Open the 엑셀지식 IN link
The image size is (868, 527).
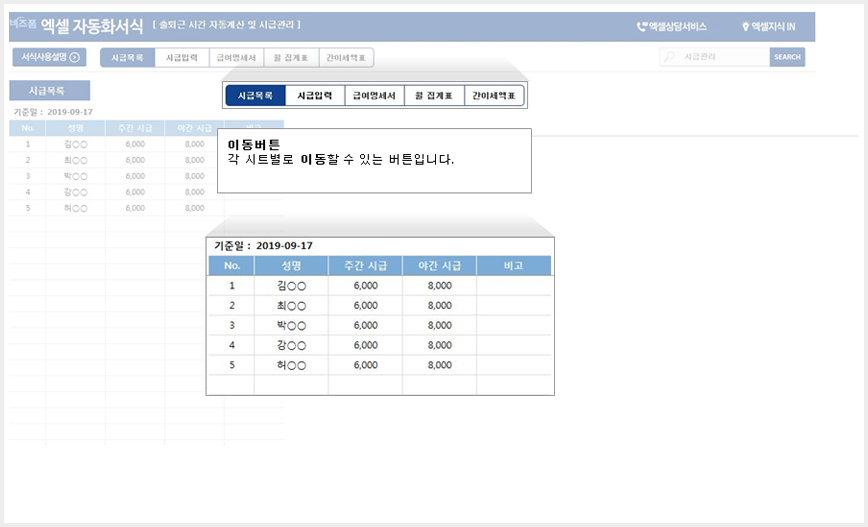[773, 27]
